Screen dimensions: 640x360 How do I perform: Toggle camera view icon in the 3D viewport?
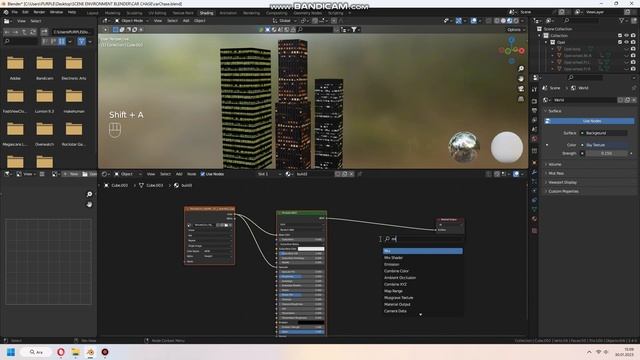(521, 89)
